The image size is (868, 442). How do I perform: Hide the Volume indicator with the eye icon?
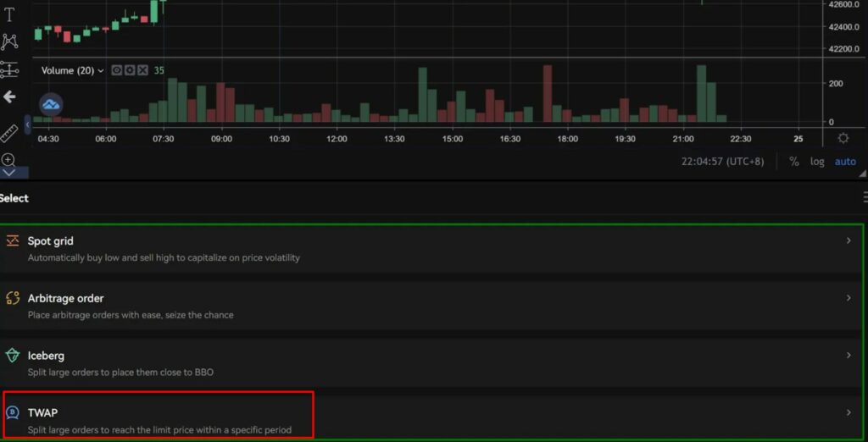click(117, 70)
